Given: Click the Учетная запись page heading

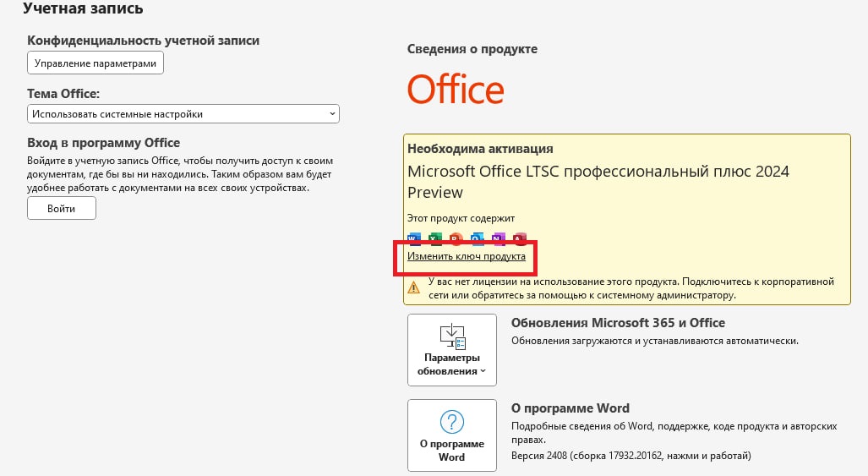Looking at the screenshot, I should 83,8.
